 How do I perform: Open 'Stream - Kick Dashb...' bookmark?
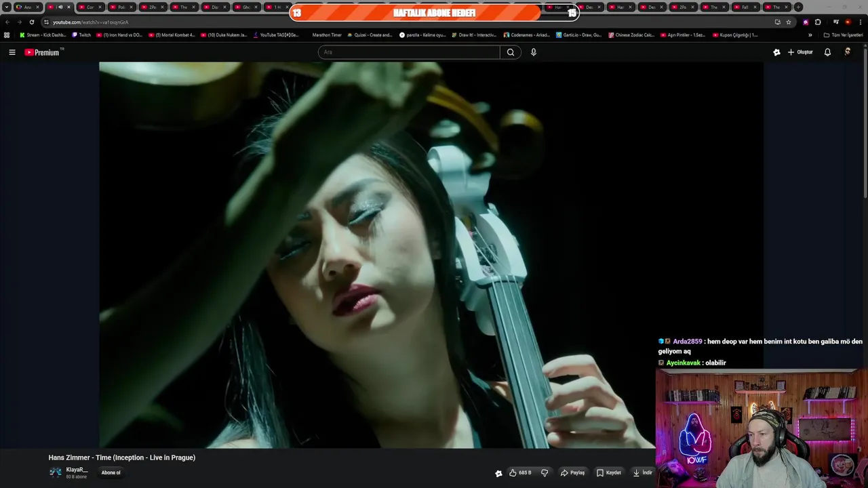point(43,35)
